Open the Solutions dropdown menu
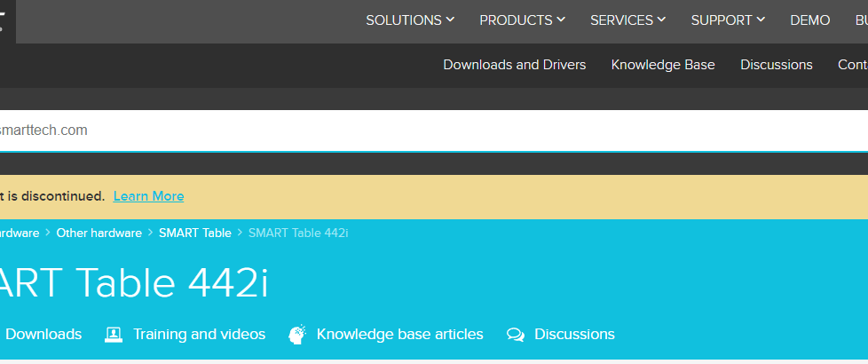The height and width of the screenshot is (364, 868). point(410,20)
